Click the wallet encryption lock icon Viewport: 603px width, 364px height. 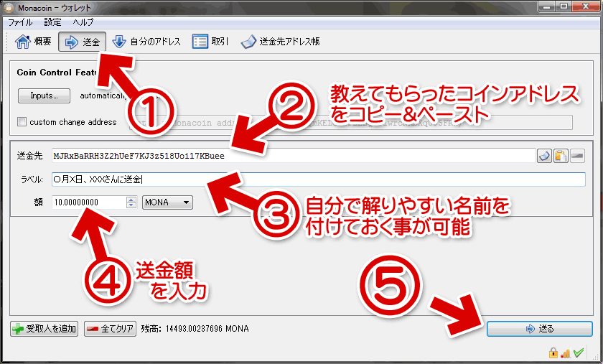(553, 353)
